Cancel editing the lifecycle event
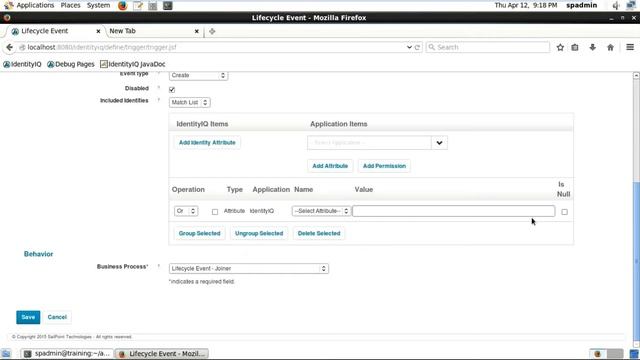Viewport: 640px width, 360px height. [x=57, y=317]
